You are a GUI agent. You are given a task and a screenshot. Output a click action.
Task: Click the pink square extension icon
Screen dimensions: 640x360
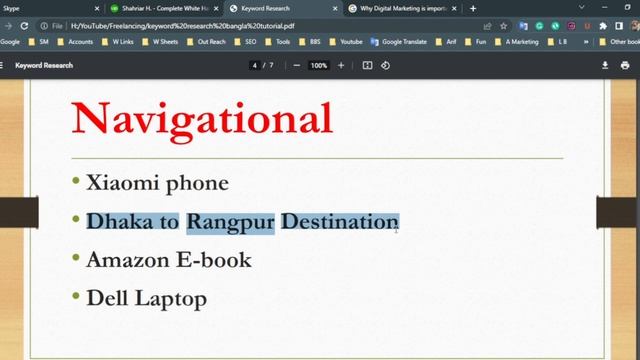[x=571, y=26]
